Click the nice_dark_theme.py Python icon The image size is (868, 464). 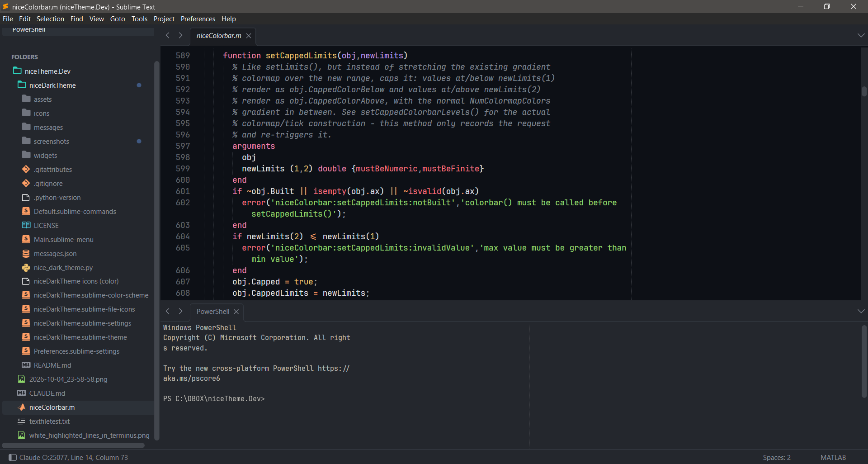(x=26, y=267)
